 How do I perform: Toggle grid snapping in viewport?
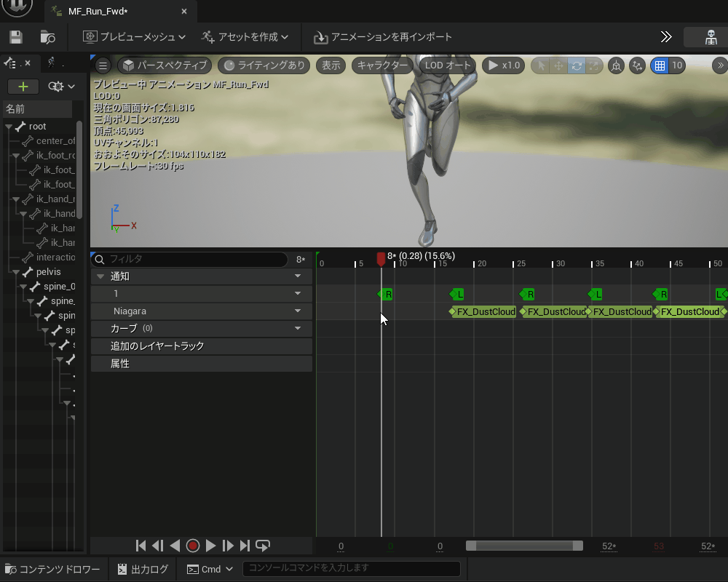(x=660, y=65)
